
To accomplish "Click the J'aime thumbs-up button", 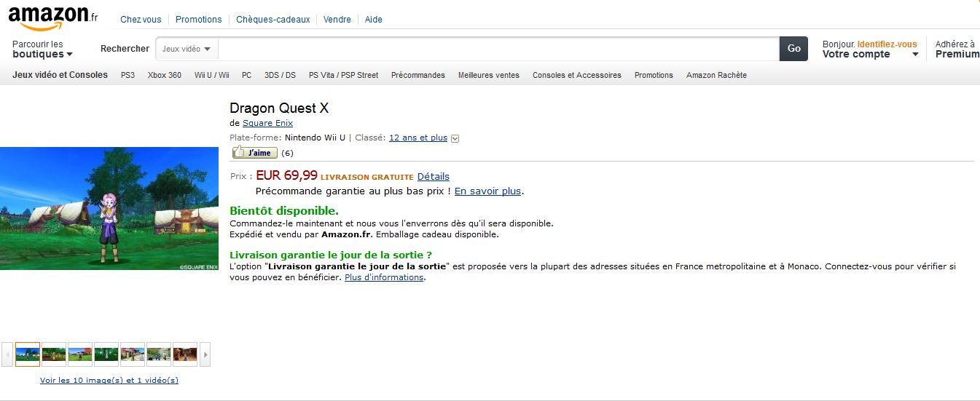I will click(x=254, y=152).
